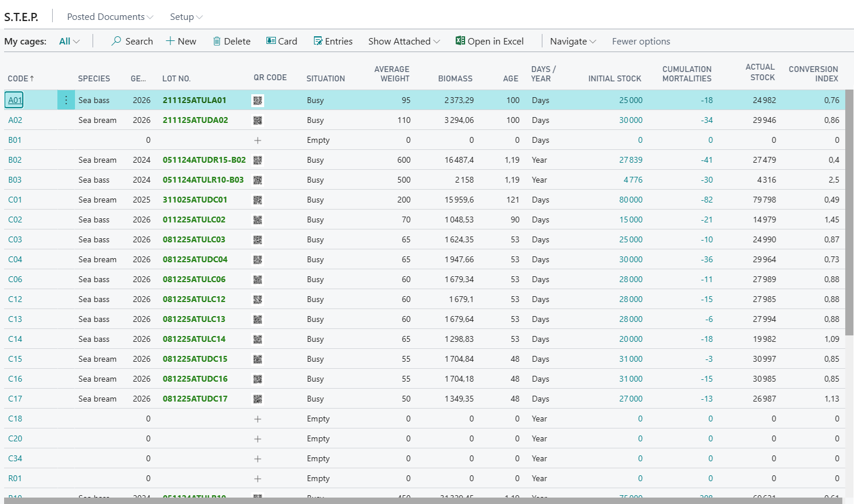Click the Entries icon in toolbar
854x504 pixels.
tap(318, 41)
